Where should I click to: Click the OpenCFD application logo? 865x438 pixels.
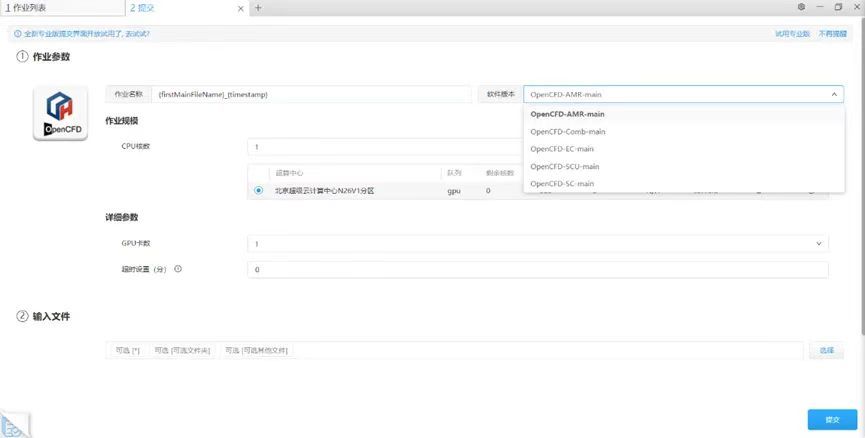(60, 113)
